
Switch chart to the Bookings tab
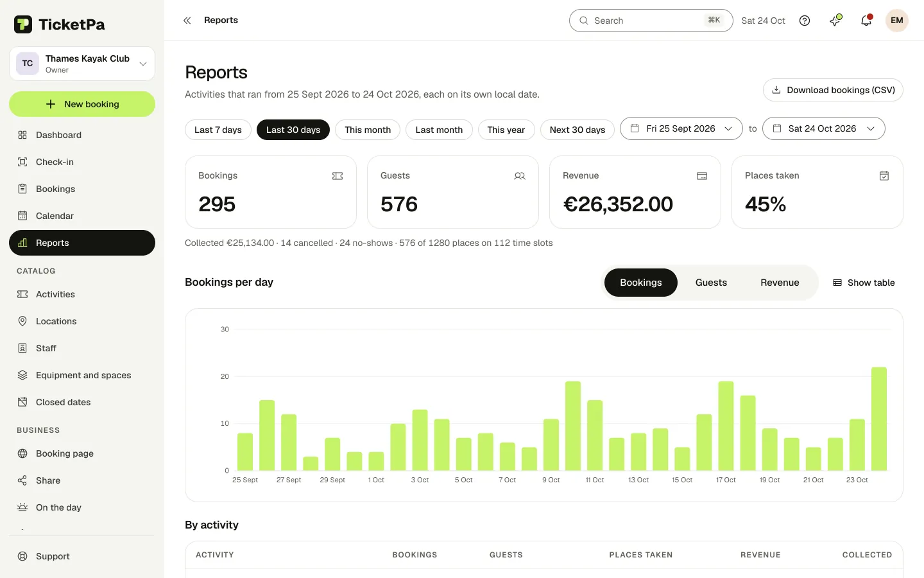point(641,283)
